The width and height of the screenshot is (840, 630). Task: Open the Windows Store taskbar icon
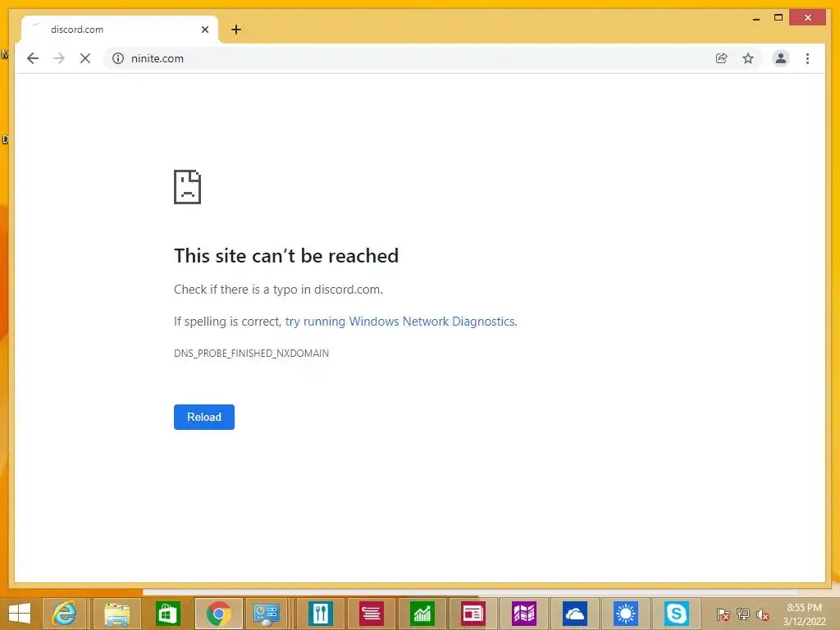tap(167, 614)
